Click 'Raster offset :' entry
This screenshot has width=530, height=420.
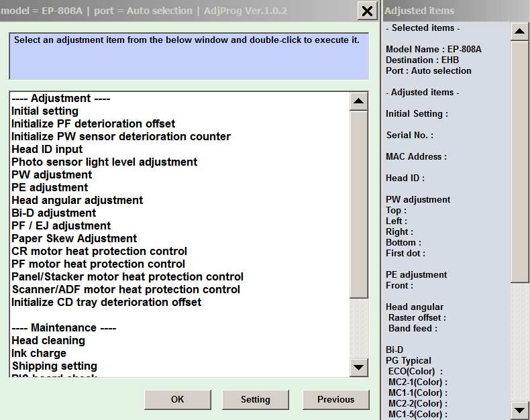(x=417, y=318)
